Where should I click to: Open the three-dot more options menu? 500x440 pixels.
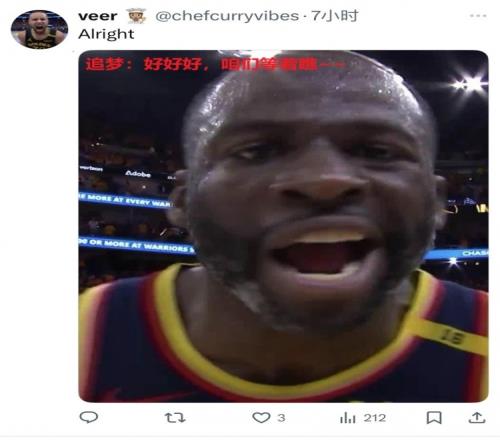pos(478,16)
